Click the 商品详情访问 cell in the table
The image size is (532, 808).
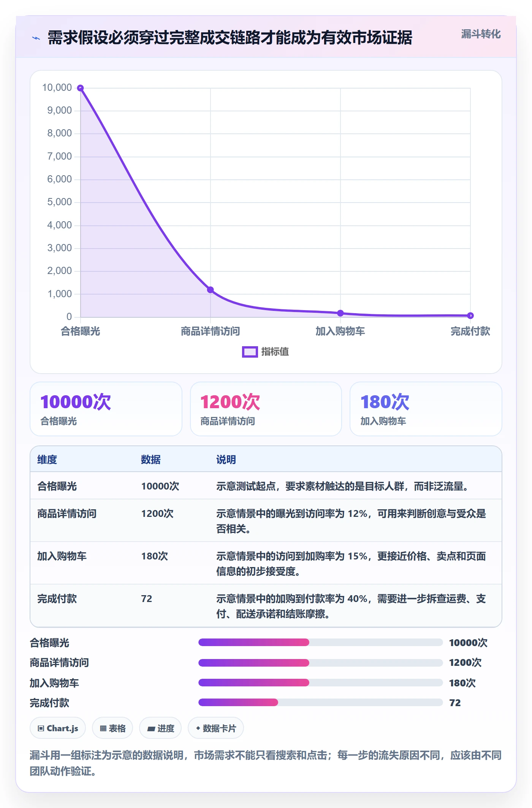pos(67,513)
